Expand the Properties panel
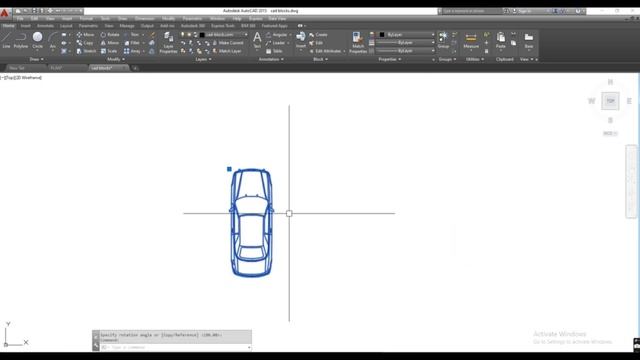Viewport: 640px width, 360px height. point(390,59)
